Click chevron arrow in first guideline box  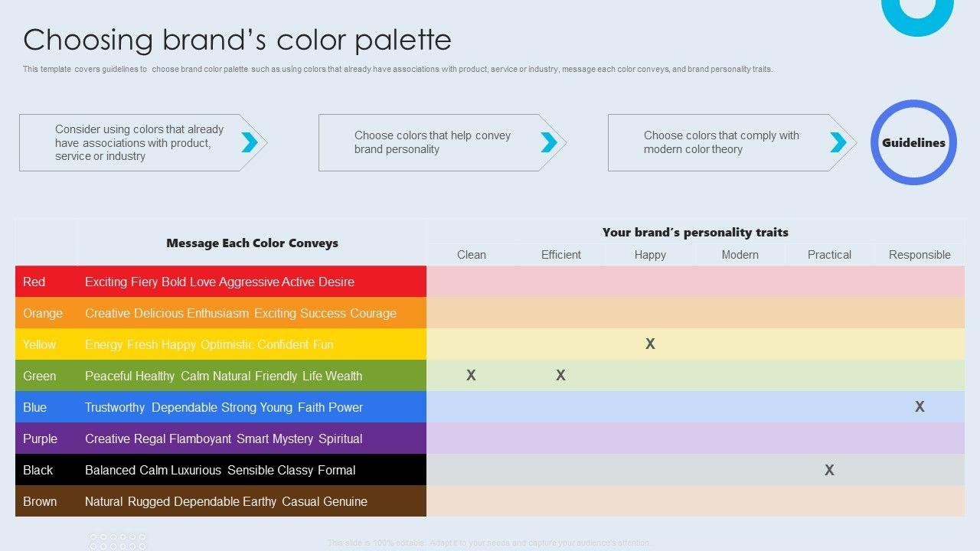250,142
